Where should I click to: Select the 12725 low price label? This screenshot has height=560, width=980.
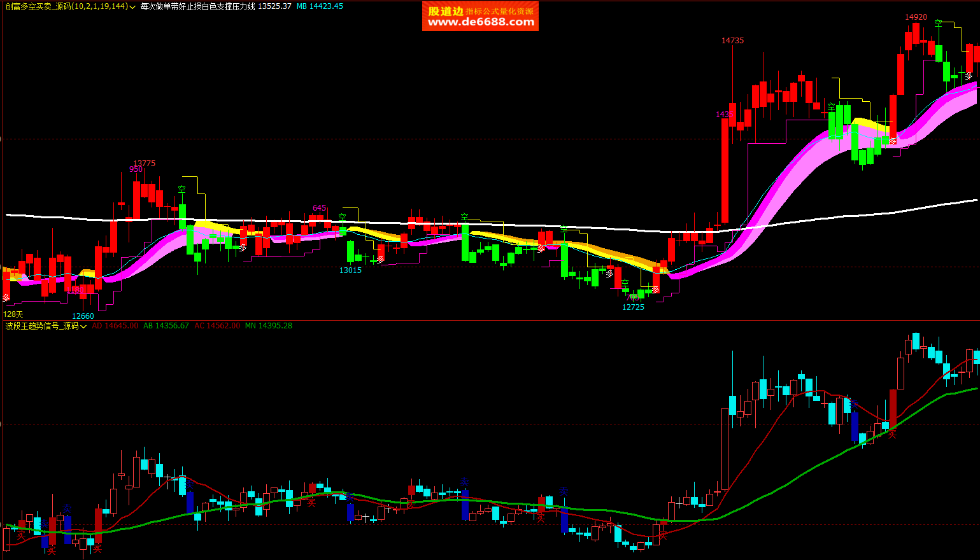tap(633, 307)
